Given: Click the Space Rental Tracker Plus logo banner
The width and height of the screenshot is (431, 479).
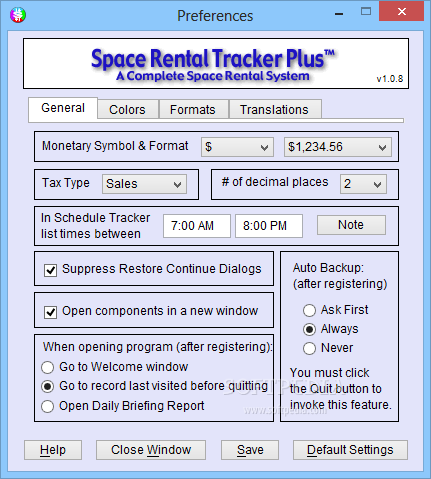Looking at the screenshot, I should click(x=216, y=64).
